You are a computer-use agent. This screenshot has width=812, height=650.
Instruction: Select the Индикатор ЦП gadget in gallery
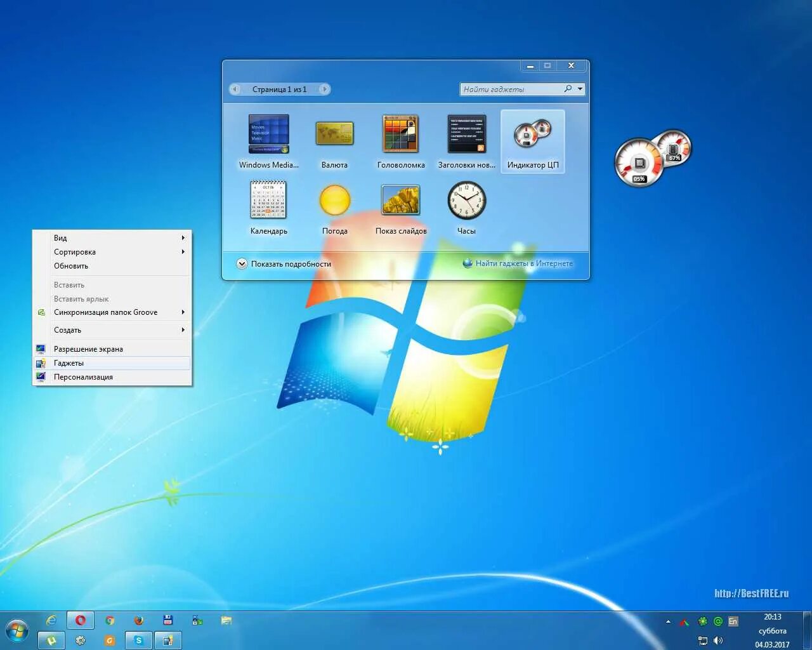click(533, 141)
